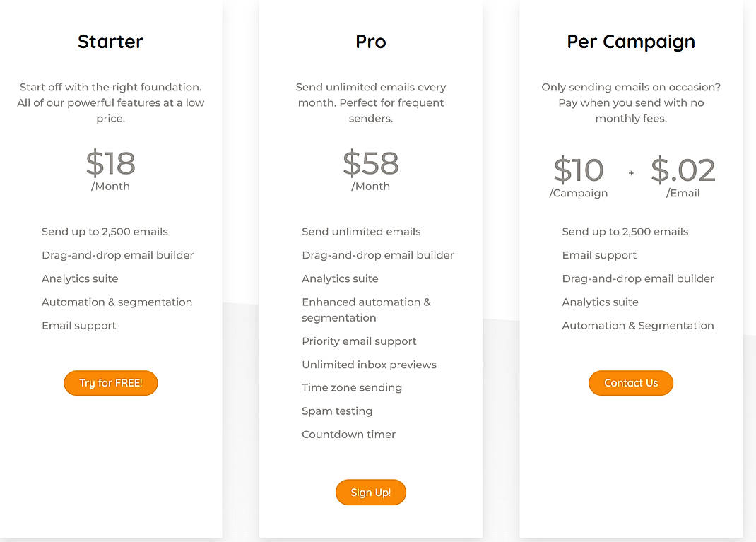756x542 pixels.
Task: Click the "Sign Up!" button on Pro plan
Action: tap(370, 492)
